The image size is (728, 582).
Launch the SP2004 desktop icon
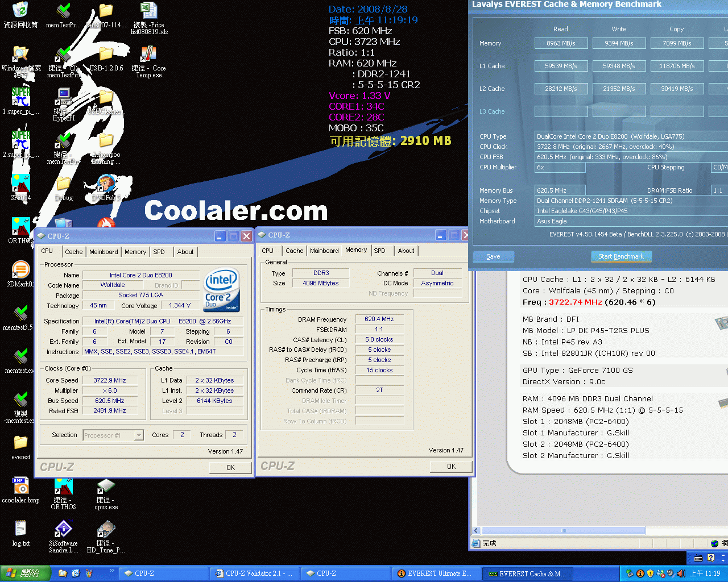[x=20, y=183]
